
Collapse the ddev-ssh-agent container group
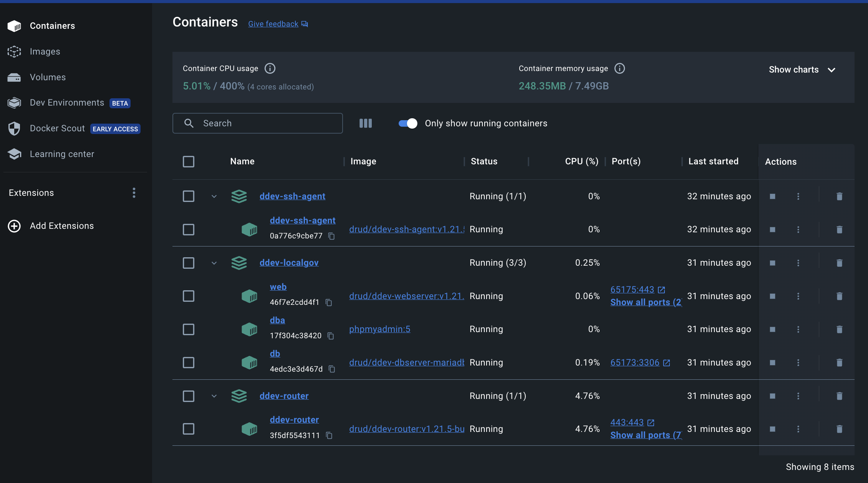click(213, 196)
